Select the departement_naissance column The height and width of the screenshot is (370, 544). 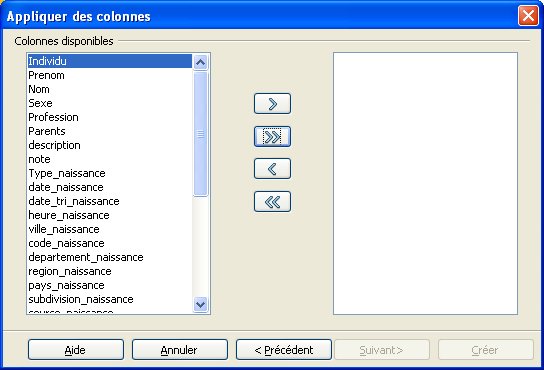click(x=110, y=257)
